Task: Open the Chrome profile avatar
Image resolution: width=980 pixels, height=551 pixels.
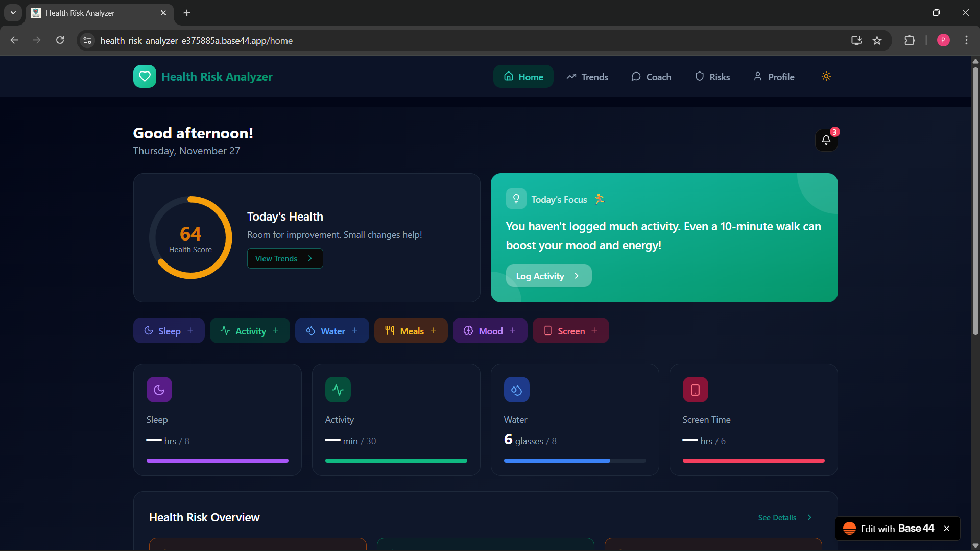Action: pos(943,40)
